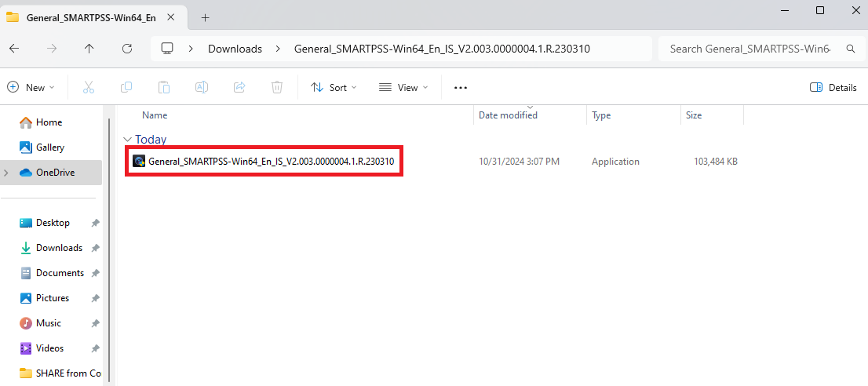
Task: Open Pictures quick access folder
Action: (x=53, y=298)
